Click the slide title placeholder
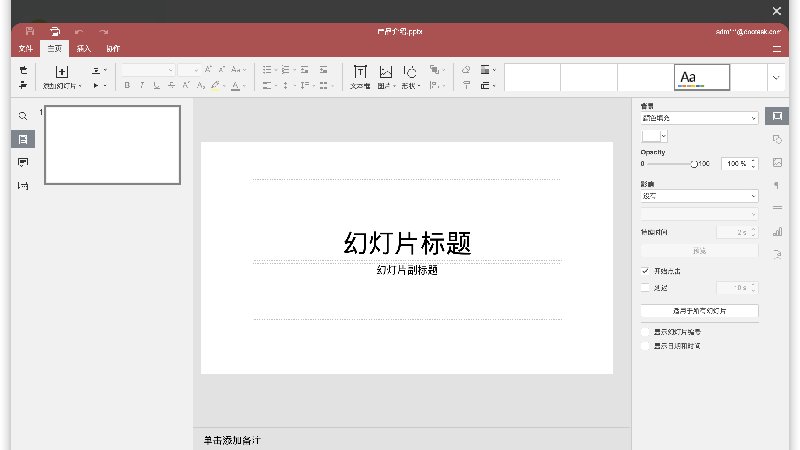The image size is (800, 450). coord(407,243)
